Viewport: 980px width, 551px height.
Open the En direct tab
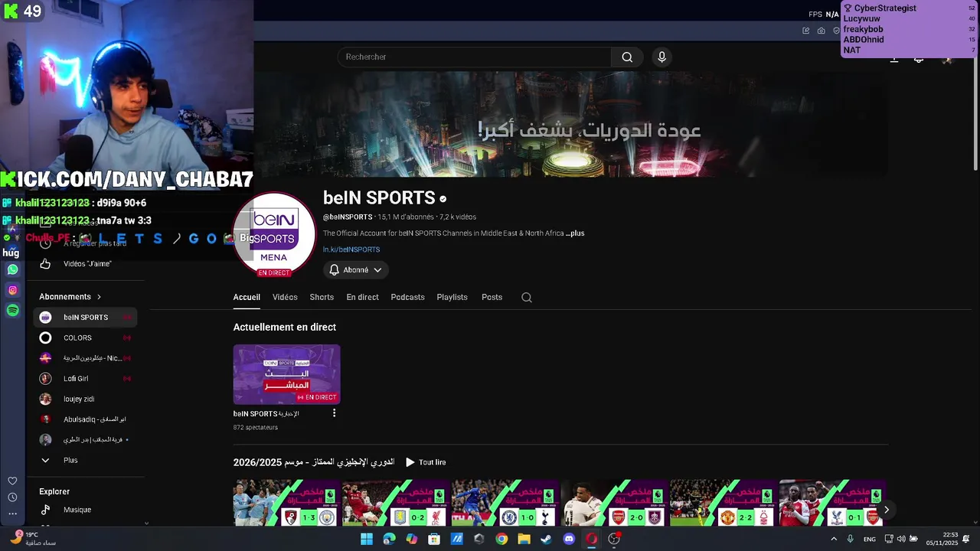pos(362,297)
